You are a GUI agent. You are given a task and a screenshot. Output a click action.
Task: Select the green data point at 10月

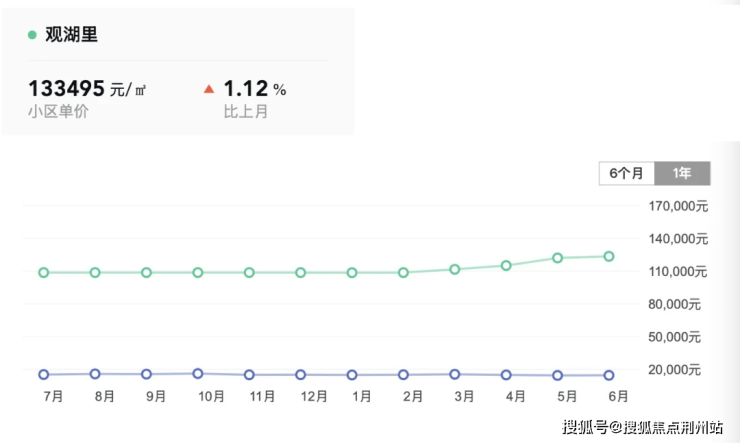tap(198, 272)
